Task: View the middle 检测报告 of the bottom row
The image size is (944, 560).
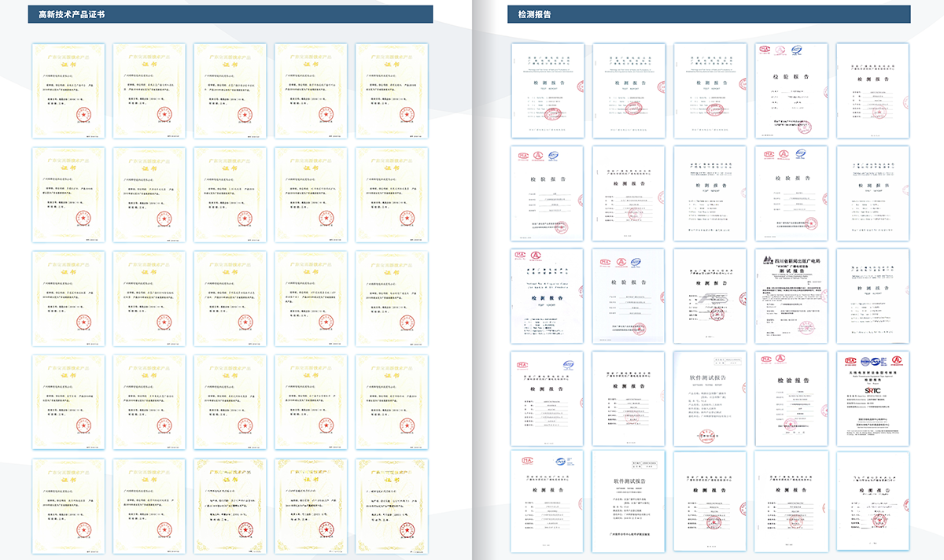Action: pyautogui.click(x=712, y=501)
